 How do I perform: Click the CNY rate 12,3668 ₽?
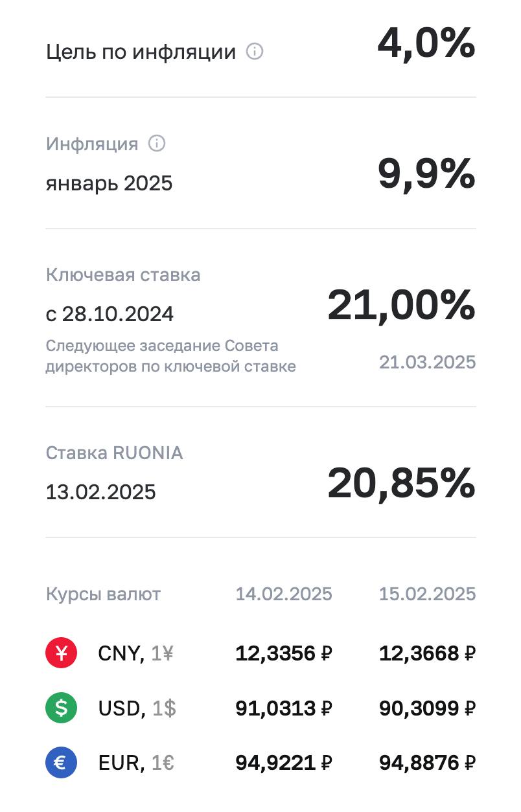tap(427, 653)
